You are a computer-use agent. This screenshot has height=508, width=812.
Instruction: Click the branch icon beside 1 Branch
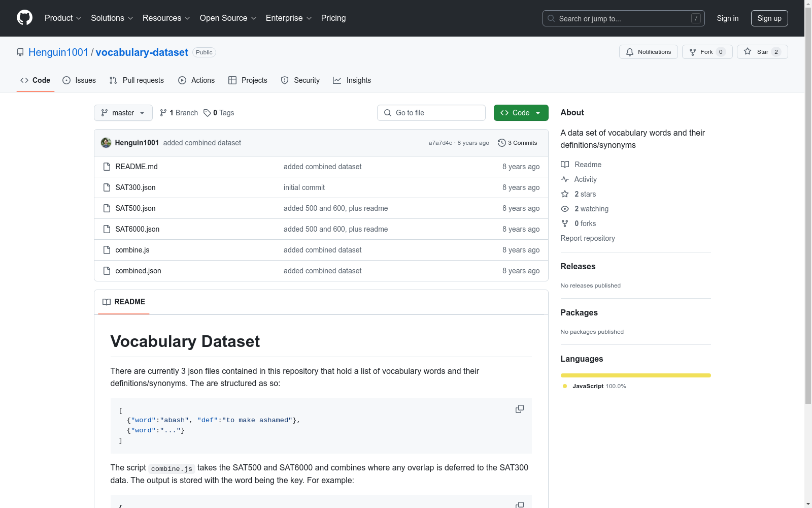pos(163,113)
